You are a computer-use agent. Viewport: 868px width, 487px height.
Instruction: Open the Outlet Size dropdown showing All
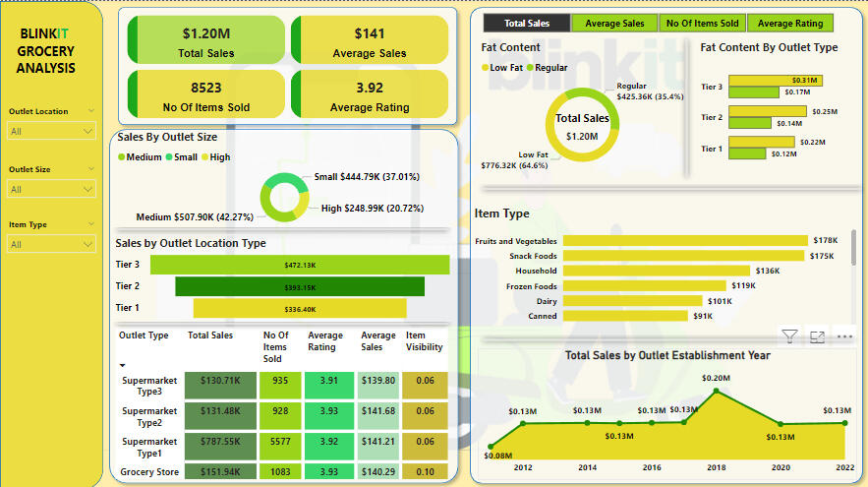pos(51,189)
